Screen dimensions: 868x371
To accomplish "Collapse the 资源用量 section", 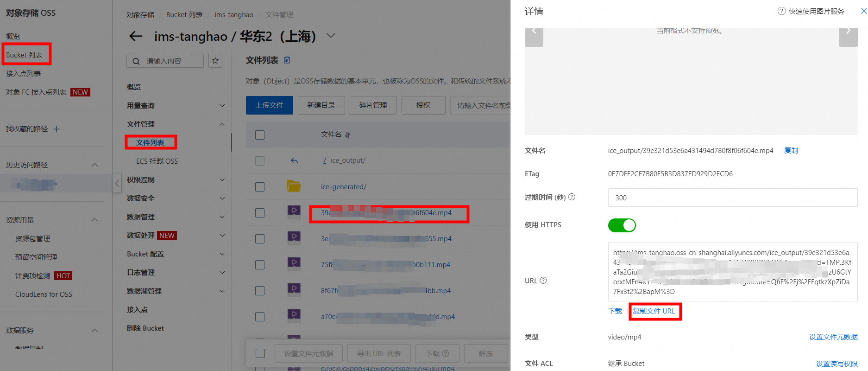I will pos(95,220).
